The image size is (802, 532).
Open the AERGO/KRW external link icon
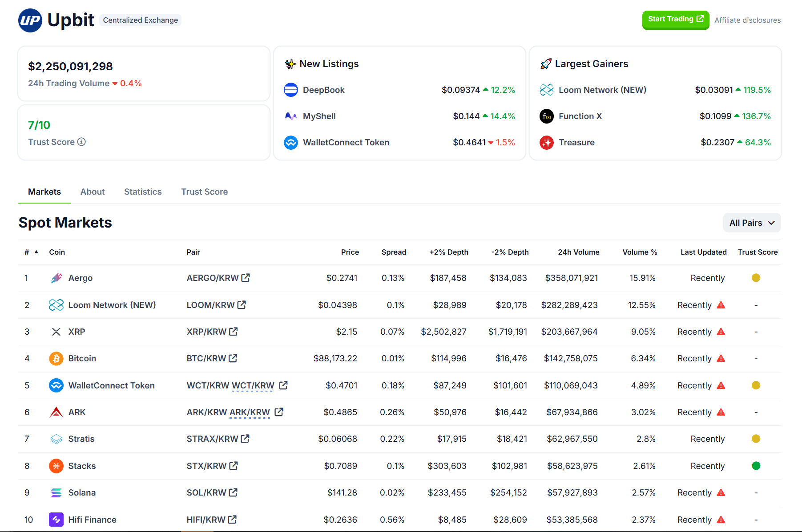246,278
